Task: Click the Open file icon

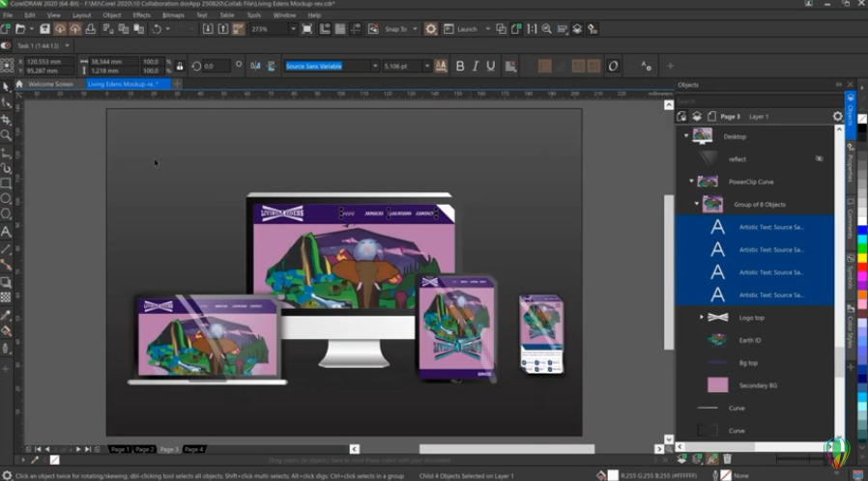Action: (20, 29)
